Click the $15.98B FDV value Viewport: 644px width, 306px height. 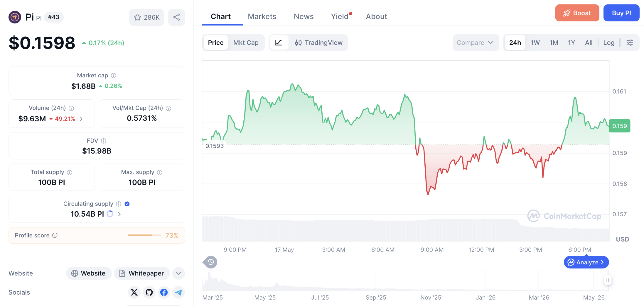pos(97,151)
